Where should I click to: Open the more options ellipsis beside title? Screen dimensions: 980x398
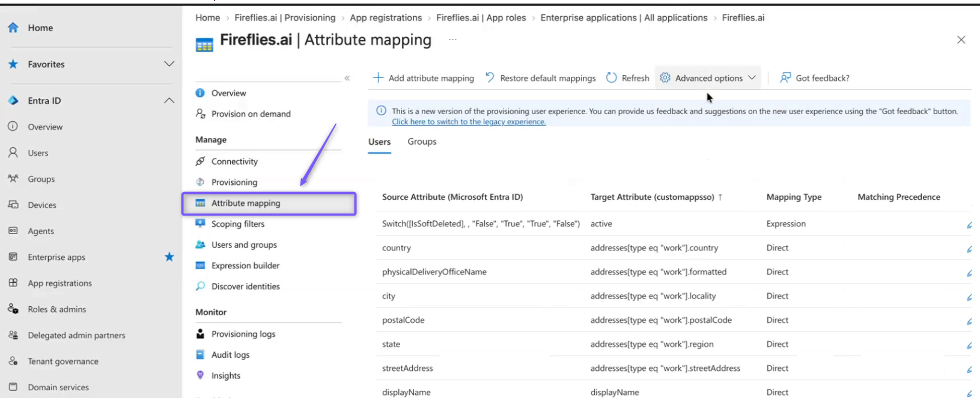(x=452, y=40)
